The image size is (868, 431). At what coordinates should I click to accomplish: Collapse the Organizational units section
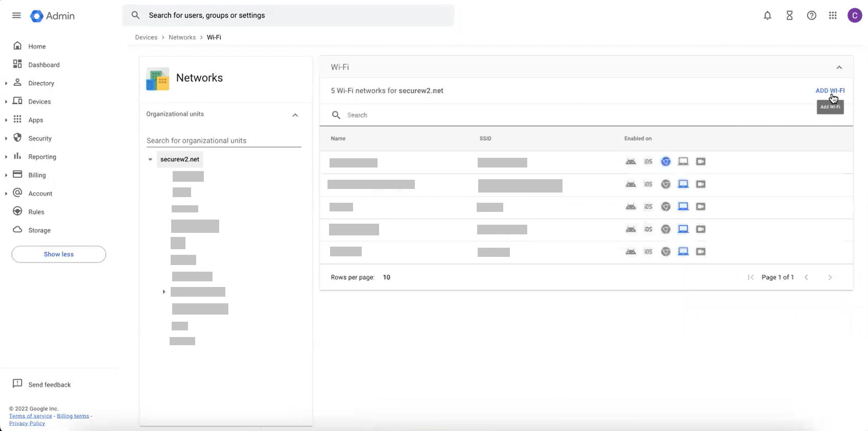[295, 115]
